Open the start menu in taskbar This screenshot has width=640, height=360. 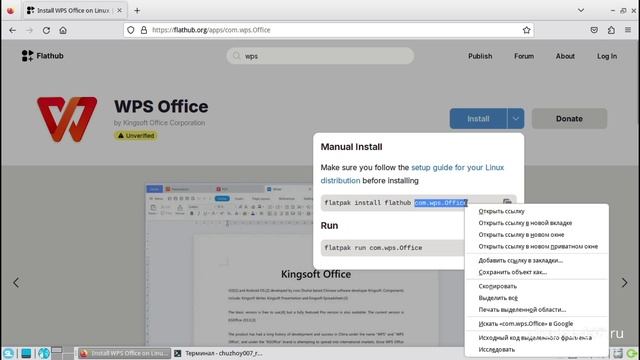pyautogui.click(x=9, y=353)
